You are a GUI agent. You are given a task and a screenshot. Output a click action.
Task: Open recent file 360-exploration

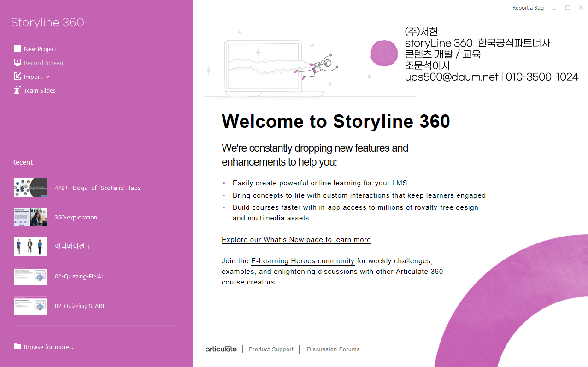[x=76, y=218]
